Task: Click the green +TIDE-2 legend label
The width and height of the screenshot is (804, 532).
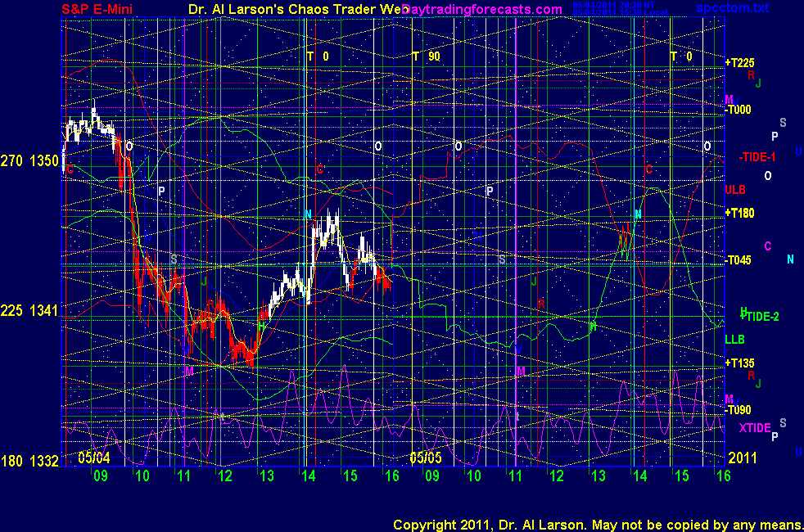Action: point(760,316)
